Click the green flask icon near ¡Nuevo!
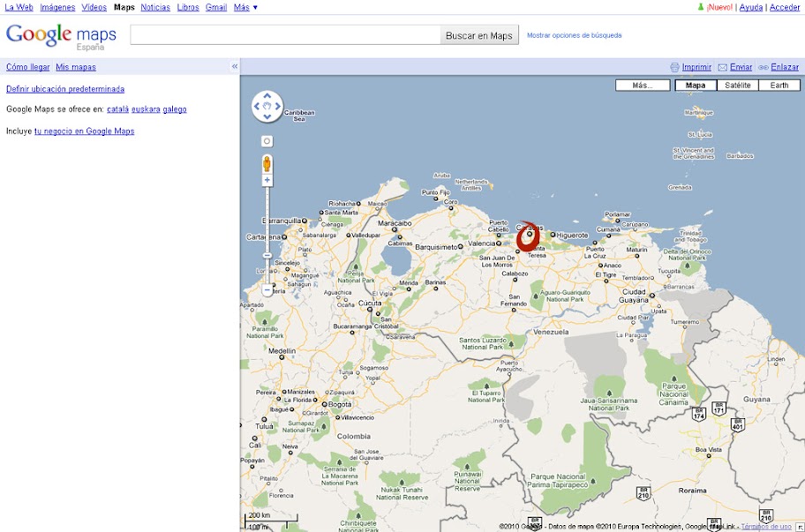This screenshot has height=532, width=805. coord(700,7)
